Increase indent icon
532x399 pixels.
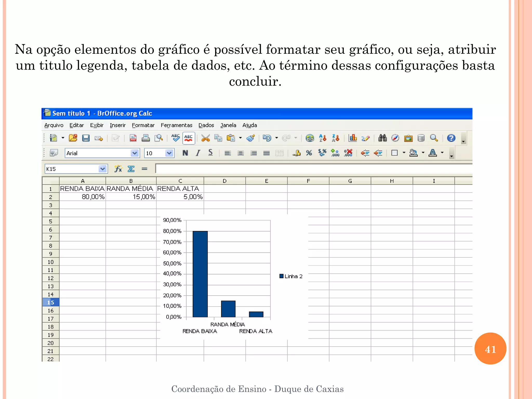tap(378, 153)
